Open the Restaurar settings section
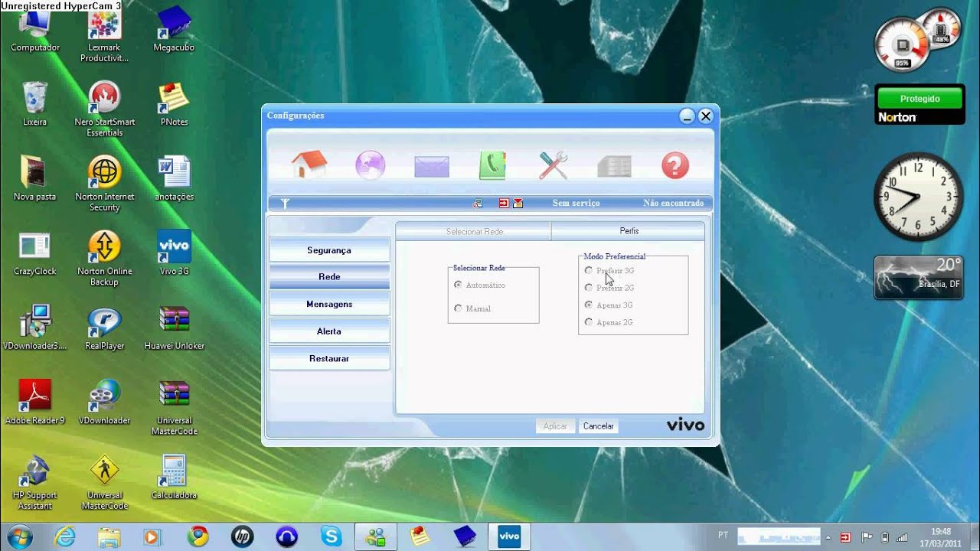 pyautogui.click(x=329, y=358)
